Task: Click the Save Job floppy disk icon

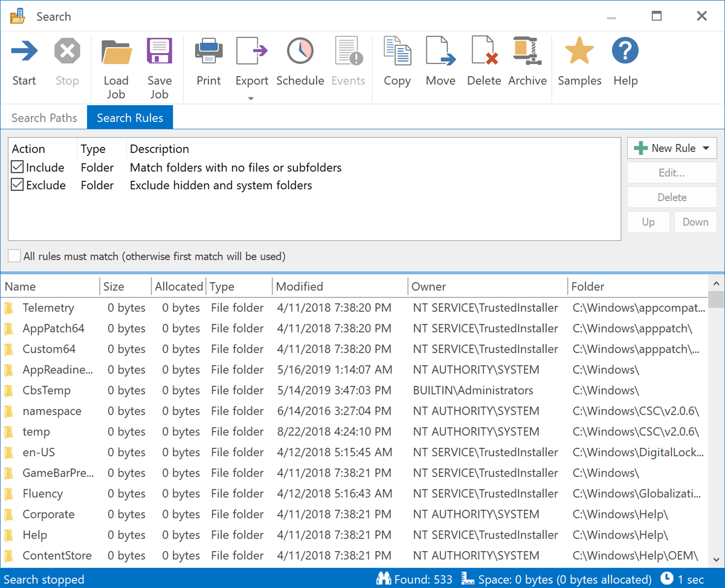Action: coord(159,51)
